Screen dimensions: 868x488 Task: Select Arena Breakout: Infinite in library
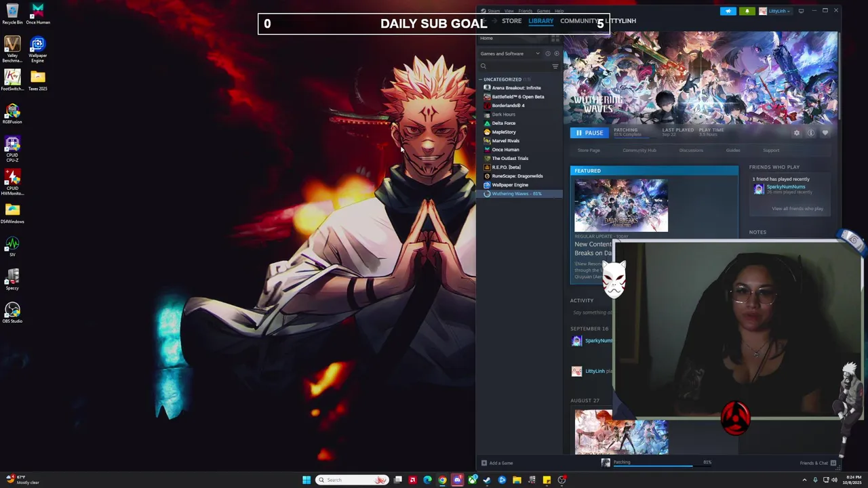pos(516,88)
